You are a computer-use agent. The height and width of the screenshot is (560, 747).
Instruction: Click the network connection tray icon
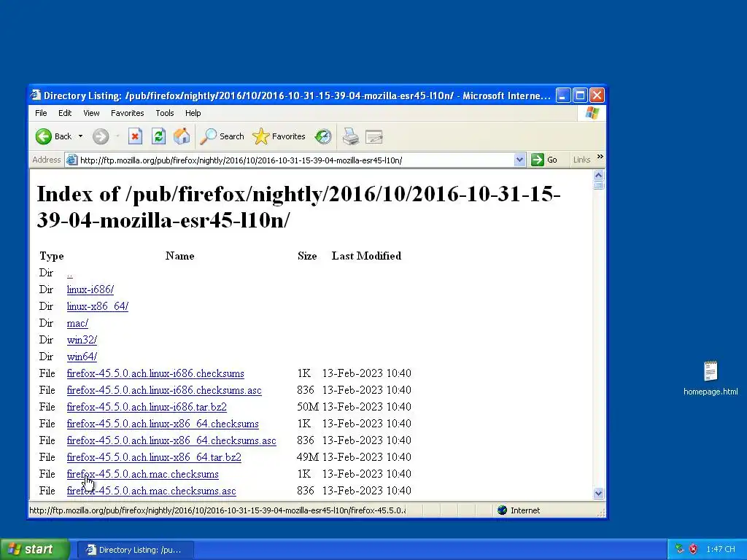tap(680, 549)
